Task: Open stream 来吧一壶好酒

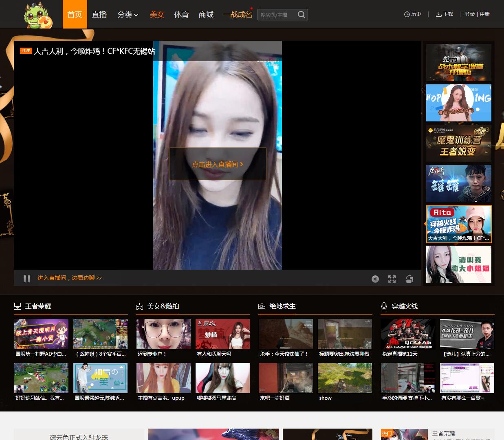Action: click(x=286, y=383)
